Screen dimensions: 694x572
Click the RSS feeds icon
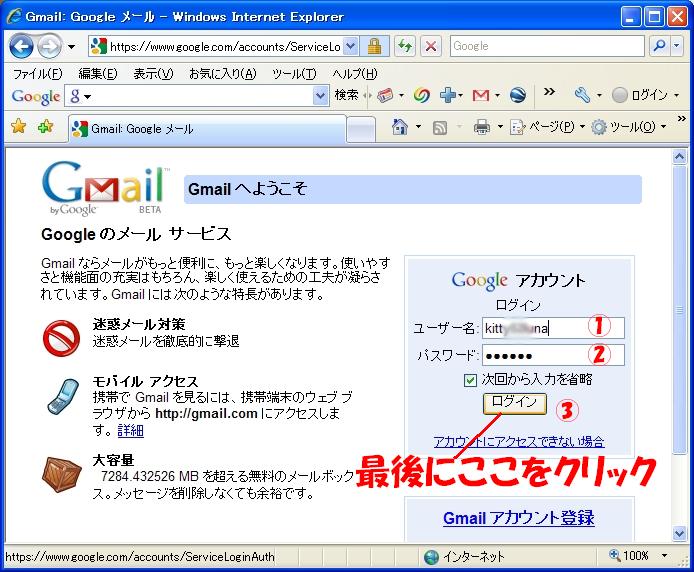tap(440, 128)
